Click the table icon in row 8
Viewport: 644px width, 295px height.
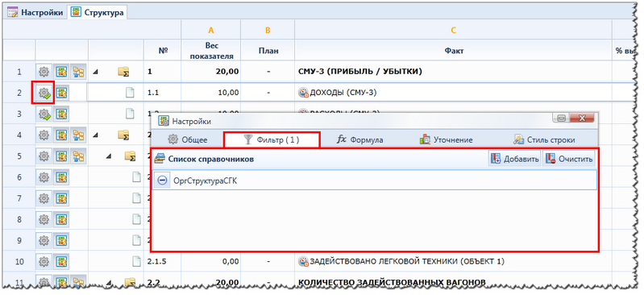pos(61,219)
